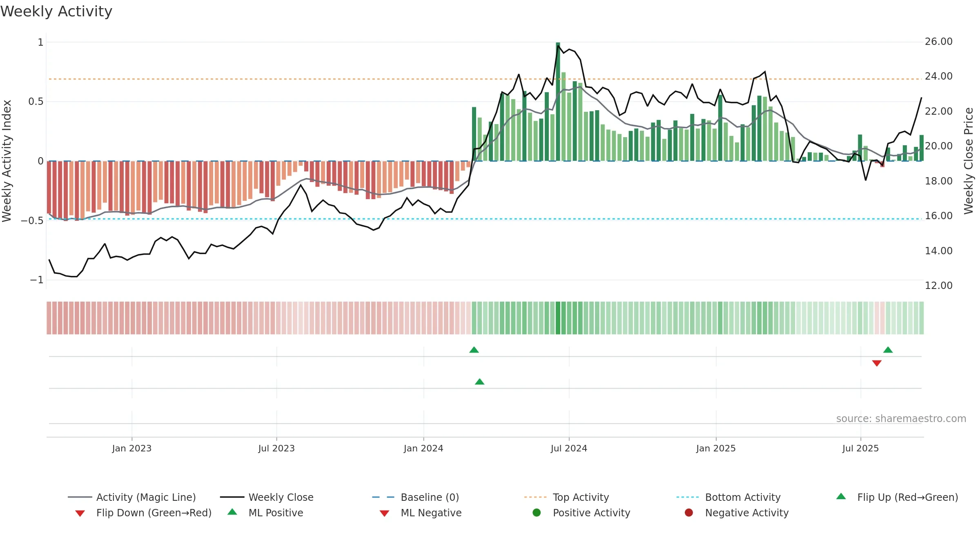Click the red ML Negative legend triangle icon
This screenshot has width=980, height=551.
pos(384,513)
